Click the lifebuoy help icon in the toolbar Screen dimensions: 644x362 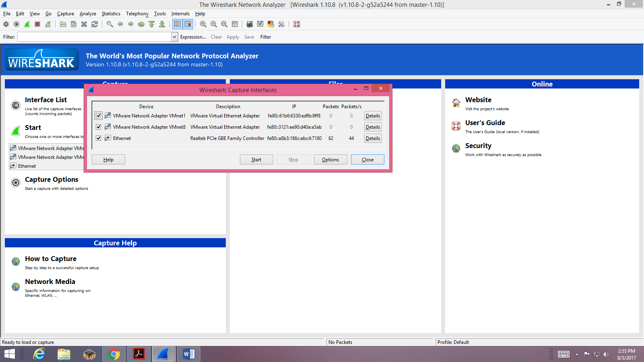(x=297, y=24)
